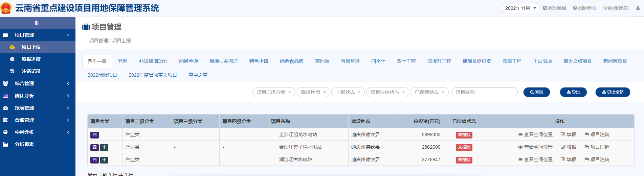
Task: Open the 填报帮助 help link
Action: pyautogui.click(x=584, y=8)
